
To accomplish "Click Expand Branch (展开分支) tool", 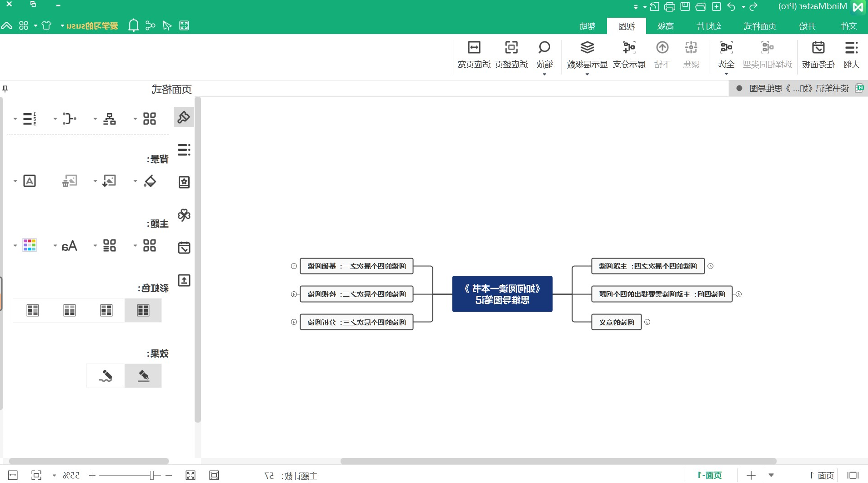I will click(x=629, y=55).
